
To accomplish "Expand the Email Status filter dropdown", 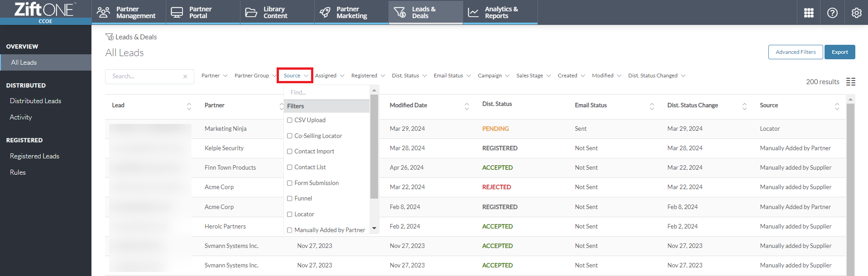I will click(x=452, y=76).
